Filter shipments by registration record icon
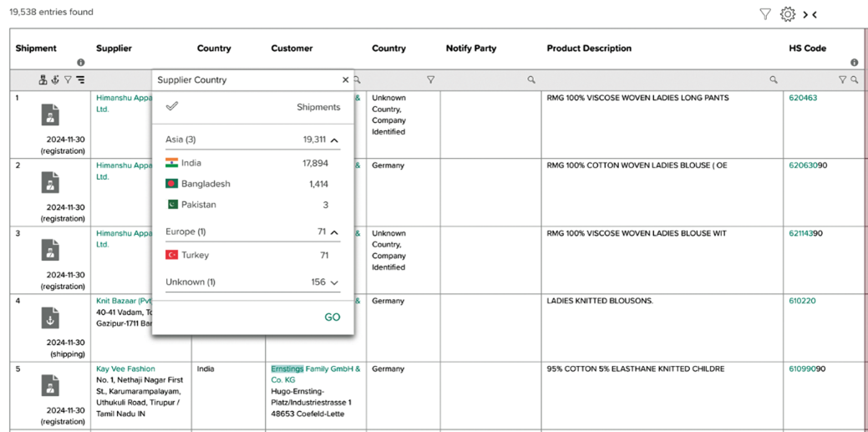The image size is (868, 432). (43, 79)
